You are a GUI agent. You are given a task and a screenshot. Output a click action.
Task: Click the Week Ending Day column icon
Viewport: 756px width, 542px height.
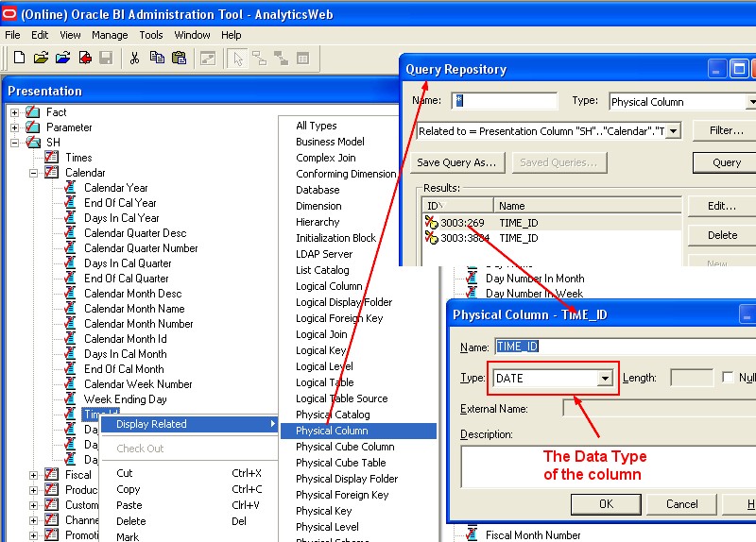coord(70,398)
